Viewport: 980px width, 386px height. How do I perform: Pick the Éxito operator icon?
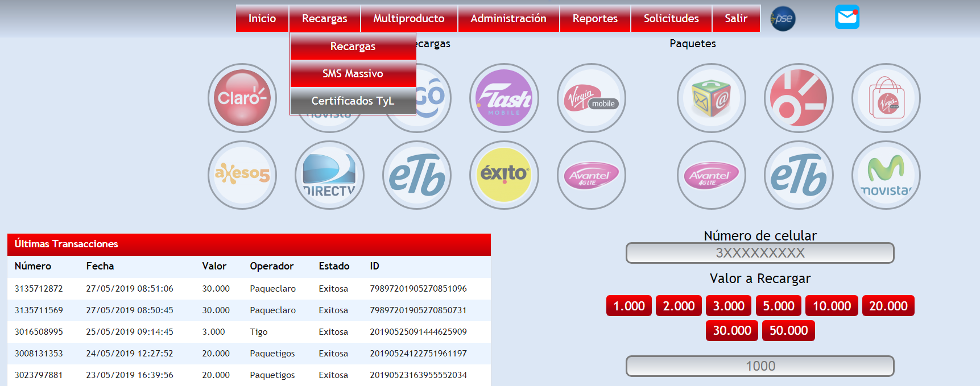[x=504, y=175]
